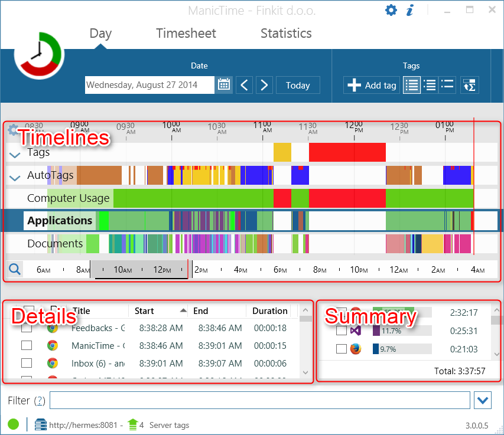
Task: Click the hermes server connection icon
Action: pyautogui.click(x=40, y=424)
